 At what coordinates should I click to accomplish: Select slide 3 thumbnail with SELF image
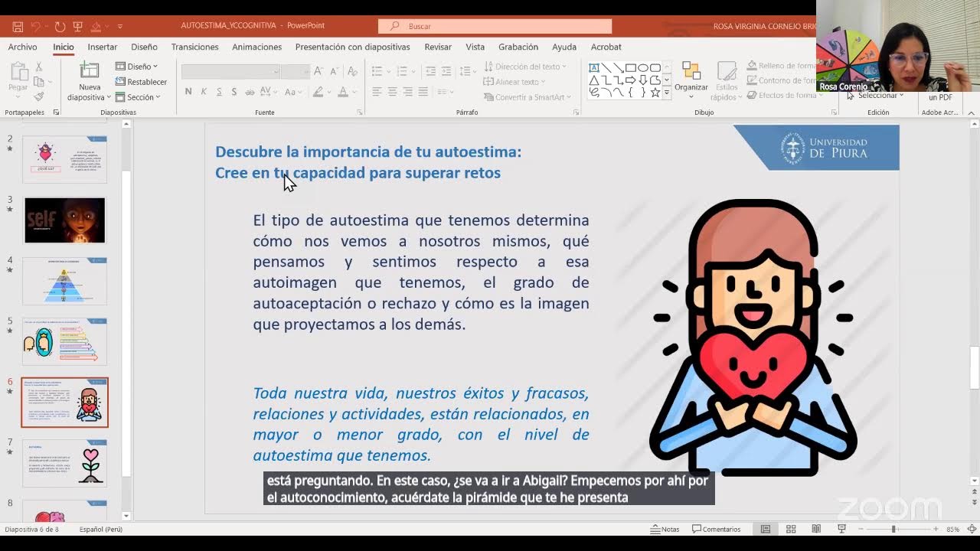point(65,220)
